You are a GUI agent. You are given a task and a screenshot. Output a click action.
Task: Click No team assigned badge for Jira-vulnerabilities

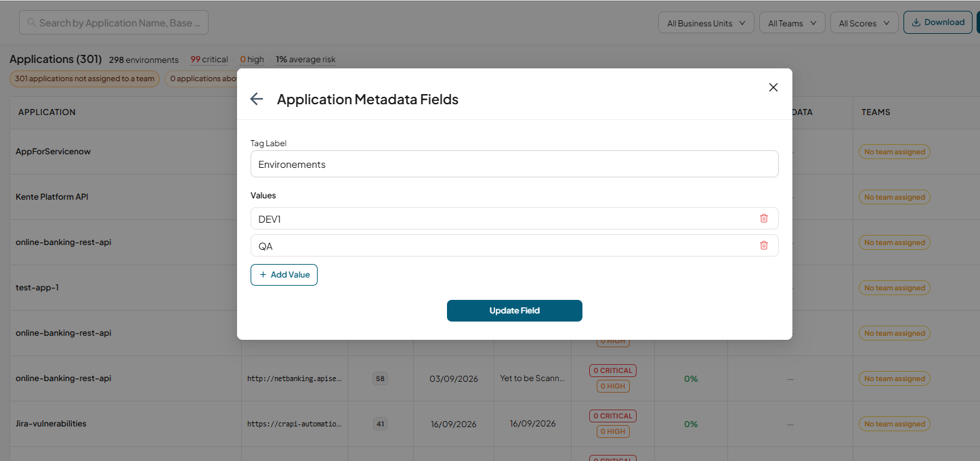pos(894,424)
